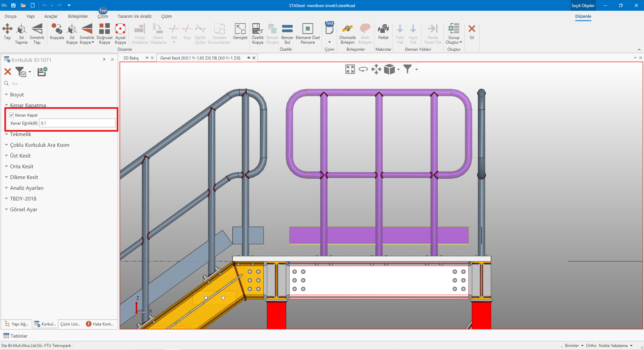The width and height of the screenshot is (644, 350).
Task: Pin the Korkuluk properties panel
Action: (x=104, y=59)
